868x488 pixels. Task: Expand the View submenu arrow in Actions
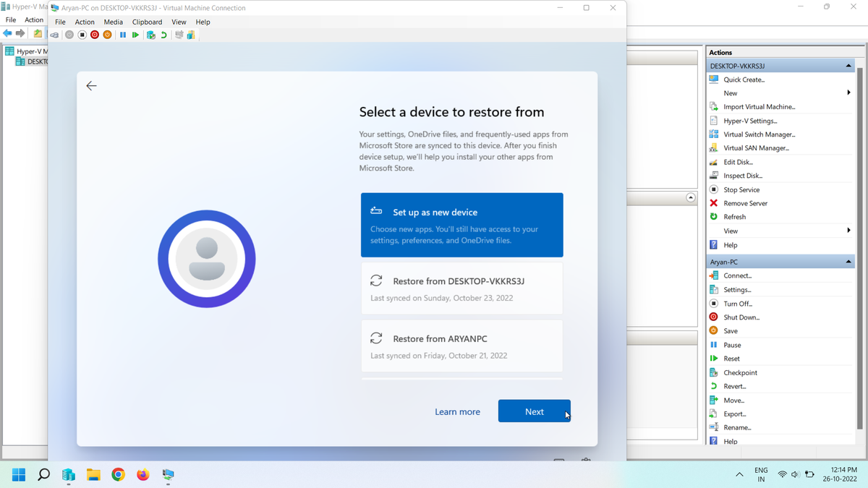848,231
